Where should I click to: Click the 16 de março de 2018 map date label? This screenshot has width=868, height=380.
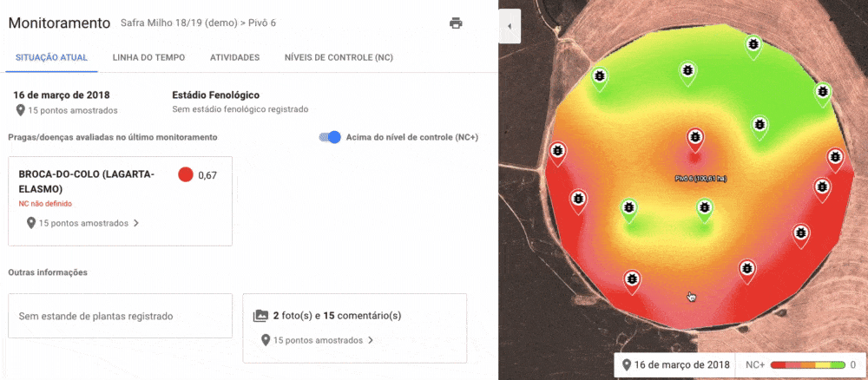click(674, 365)
